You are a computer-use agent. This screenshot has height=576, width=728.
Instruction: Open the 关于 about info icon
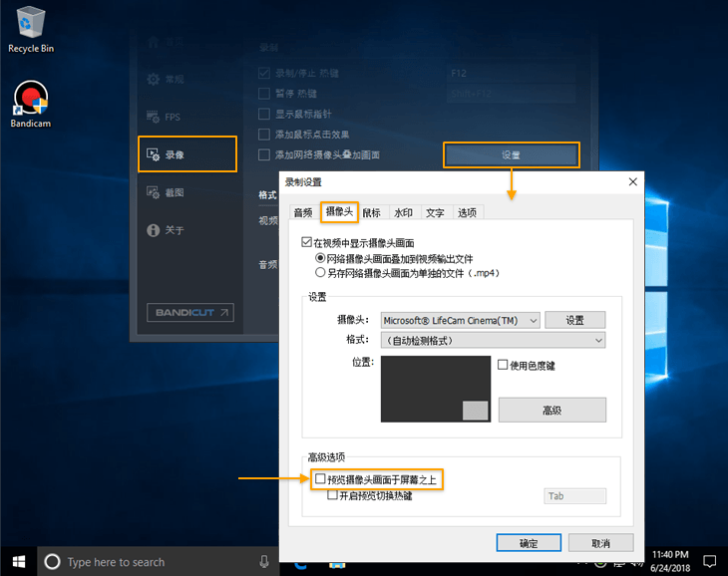(154, 230)
